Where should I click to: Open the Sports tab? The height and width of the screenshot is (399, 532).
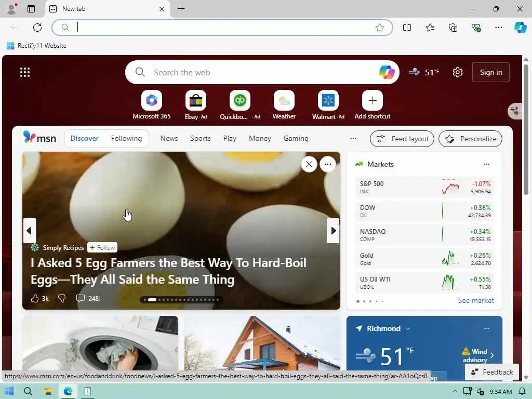click(200, 138)
